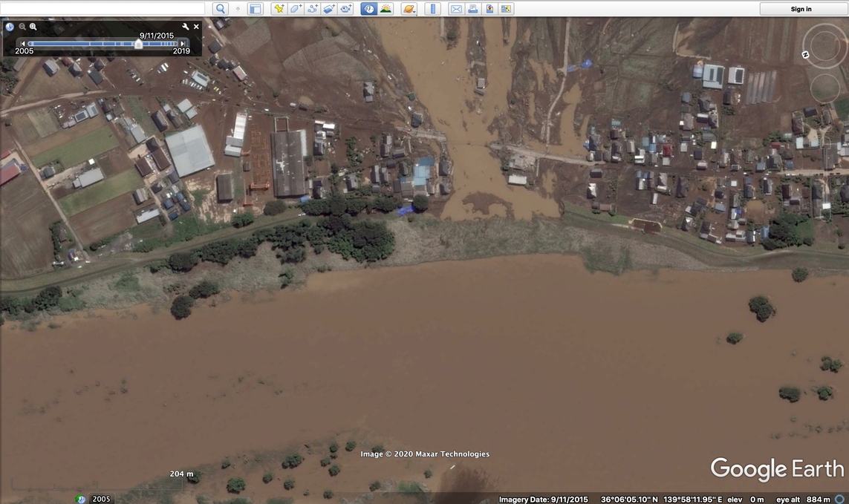Toggle sunlight across the landscape
849x504 pixels.
point(386,9)
